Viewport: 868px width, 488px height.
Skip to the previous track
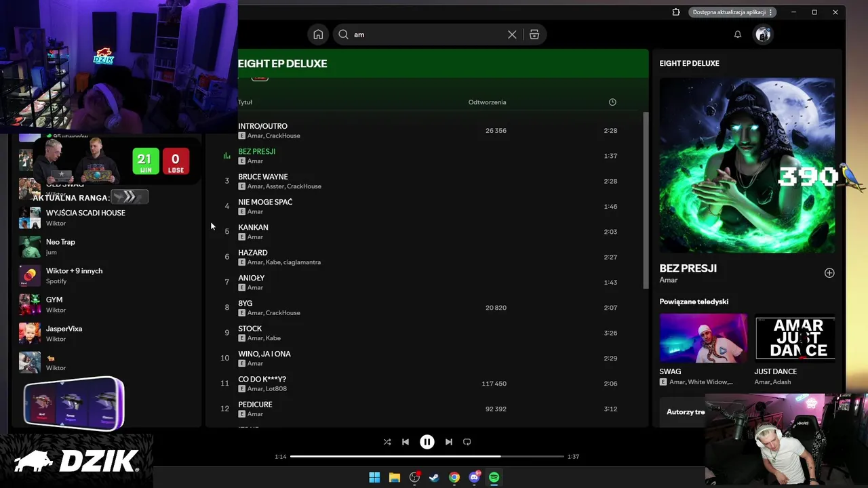(406, 442)
